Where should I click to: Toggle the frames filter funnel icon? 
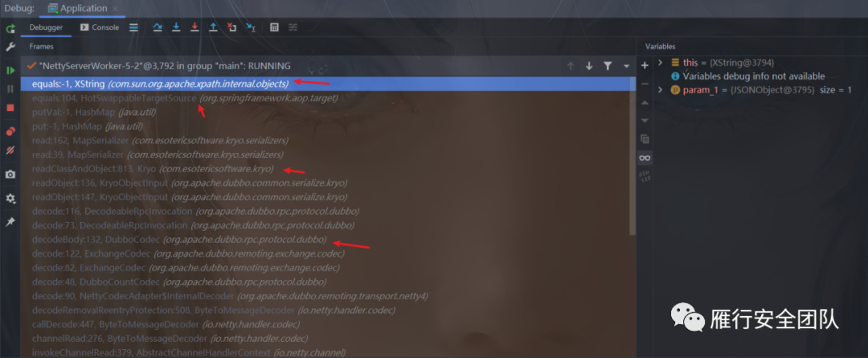(x=608, y=66)
